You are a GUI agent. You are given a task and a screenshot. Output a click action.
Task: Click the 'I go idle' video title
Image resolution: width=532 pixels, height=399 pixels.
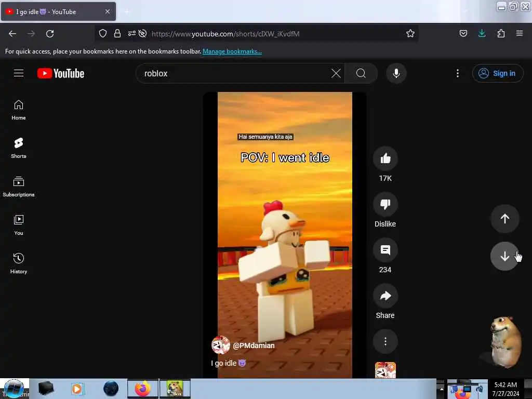pos(228,363)
